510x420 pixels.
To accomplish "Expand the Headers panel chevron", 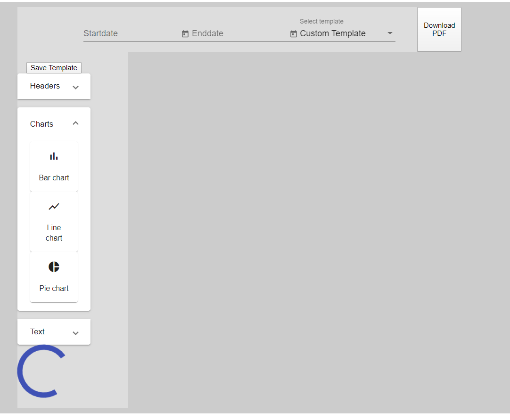I will [75, 87].
